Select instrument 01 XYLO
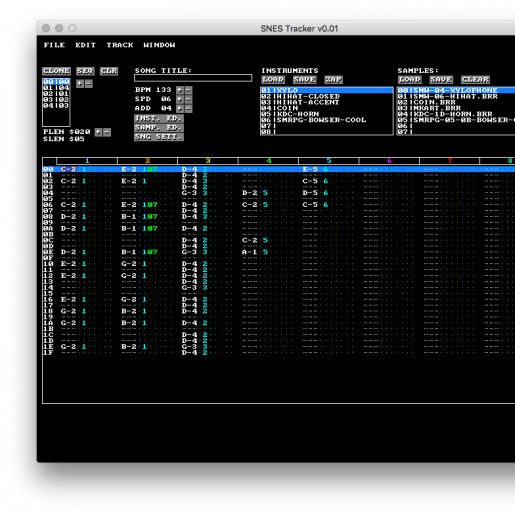Image resolution: width=515 pixels, height=515 pixels. click(327, 90)
